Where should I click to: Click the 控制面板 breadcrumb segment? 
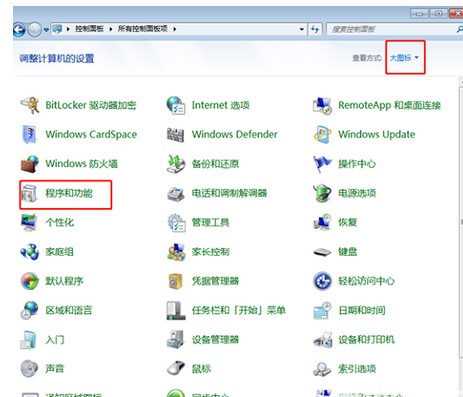pos(89,29)
